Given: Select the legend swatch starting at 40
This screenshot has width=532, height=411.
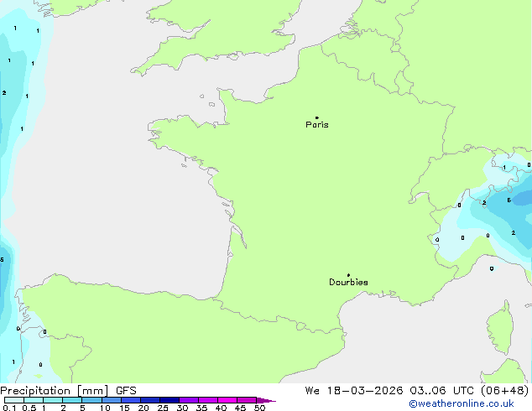Looking at the screenshot, I should (x=227, y=400).
